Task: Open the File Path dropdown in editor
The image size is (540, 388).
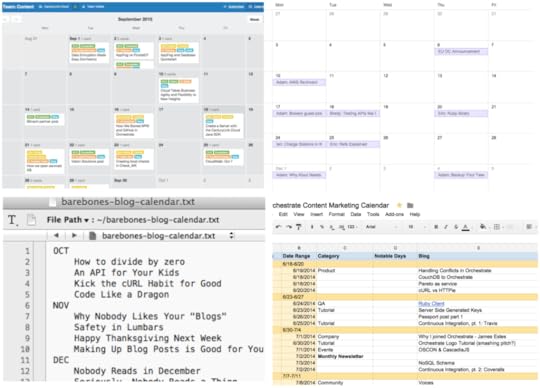Action: click(x=68, y=220)
